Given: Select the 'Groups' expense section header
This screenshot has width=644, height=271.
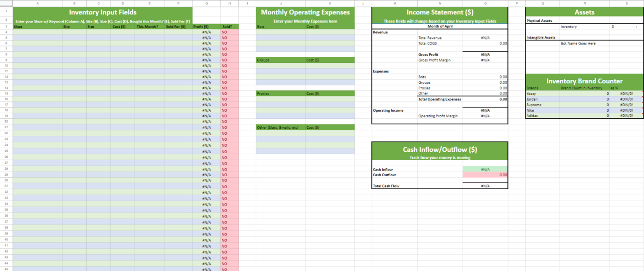Looking at the screenshot, I should [281, 60].
